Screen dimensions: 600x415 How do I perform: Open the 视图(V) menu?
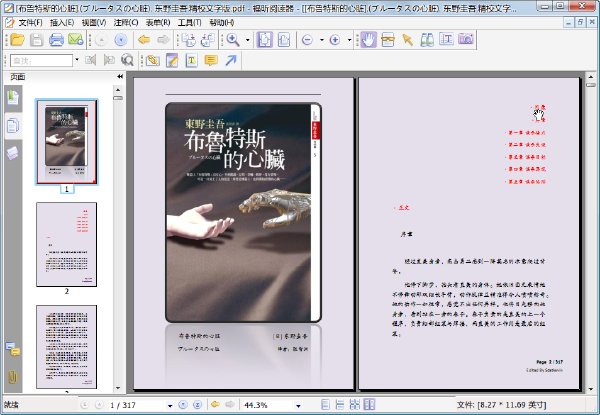[x=94, y=23]
